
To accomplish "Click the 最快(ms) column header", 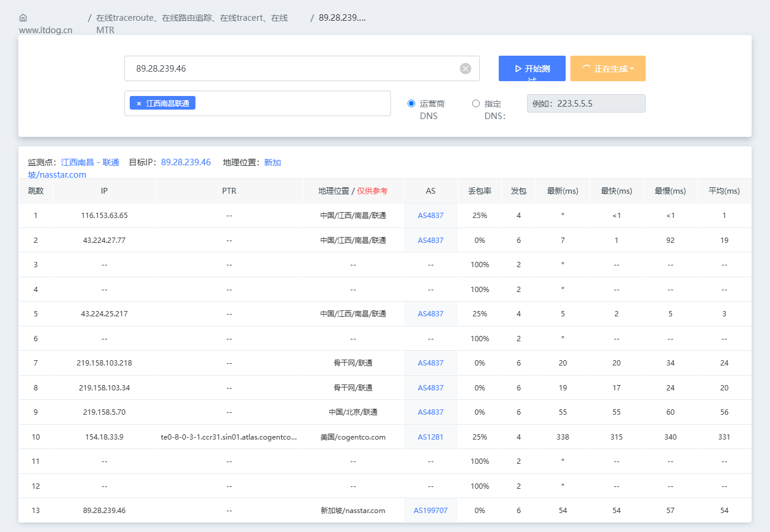I will point(617,191).
